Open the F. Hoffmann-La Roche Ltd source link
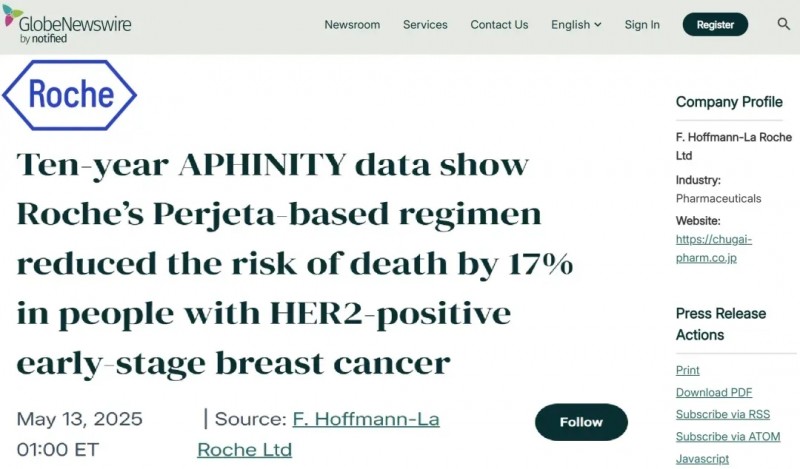The image size is (800, 469). point(318,434)
